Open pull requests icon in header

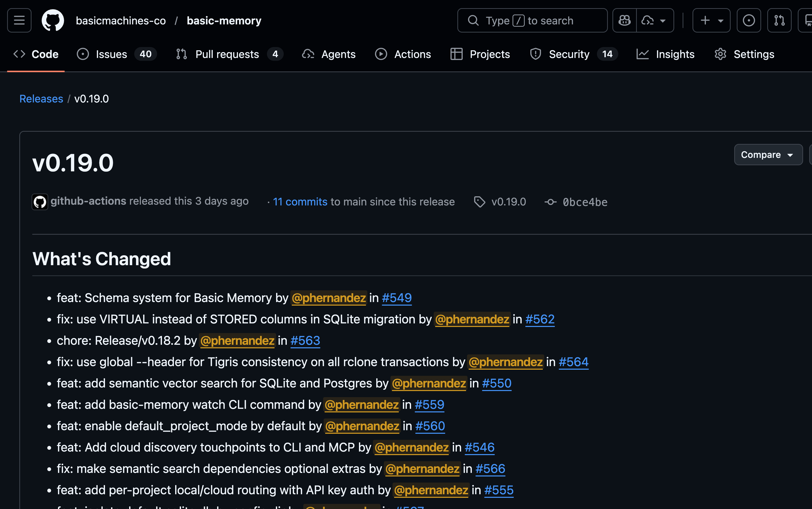pyautogui.click(x=779, y=21)
